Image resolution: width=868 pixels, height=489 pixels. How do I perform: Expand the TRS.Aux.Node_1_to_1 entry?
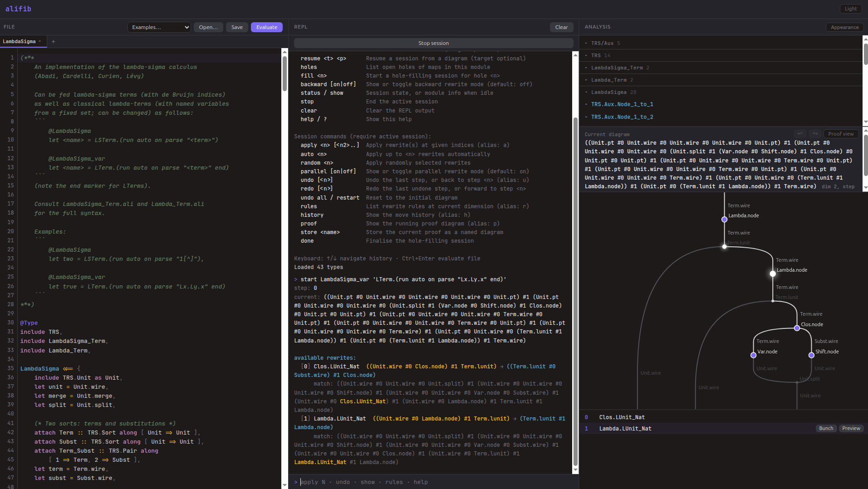(x=721, y=104)
